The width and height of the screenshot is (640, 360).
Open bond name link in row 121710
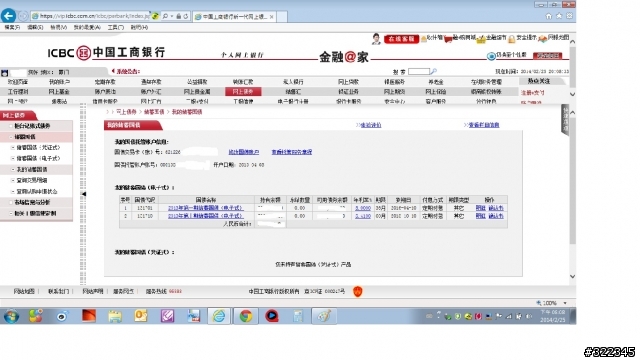[205, 216]
